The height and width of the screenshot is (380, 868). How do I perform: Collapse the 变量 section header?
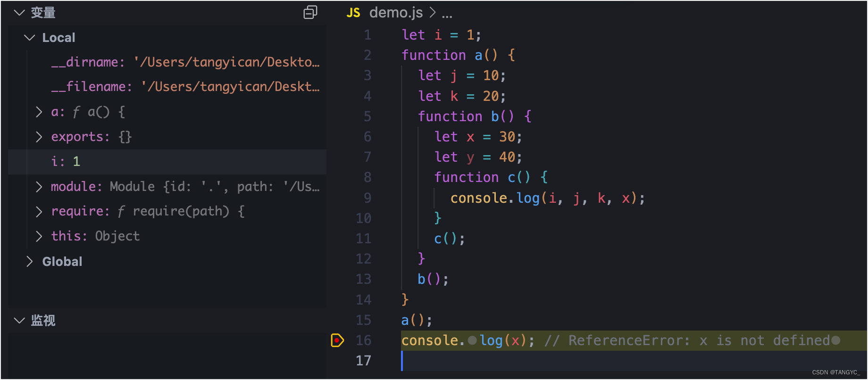coord(19,13)
